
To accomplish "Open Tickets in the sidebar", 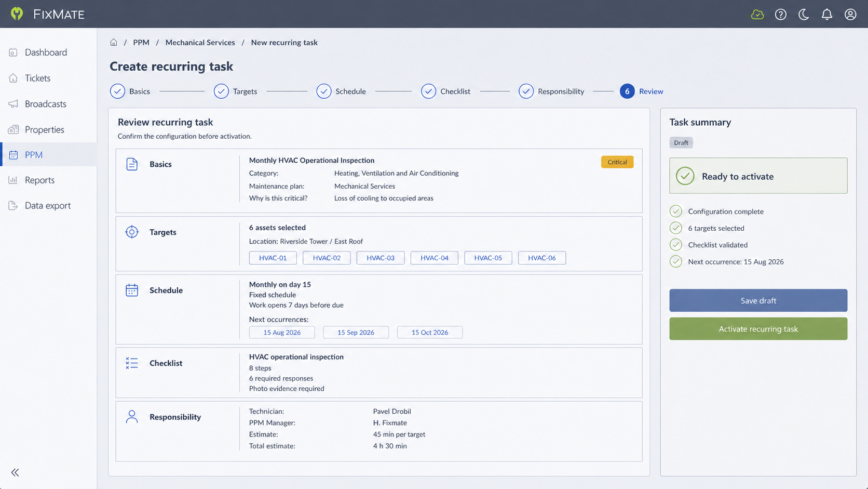I will tap(48, 78).
